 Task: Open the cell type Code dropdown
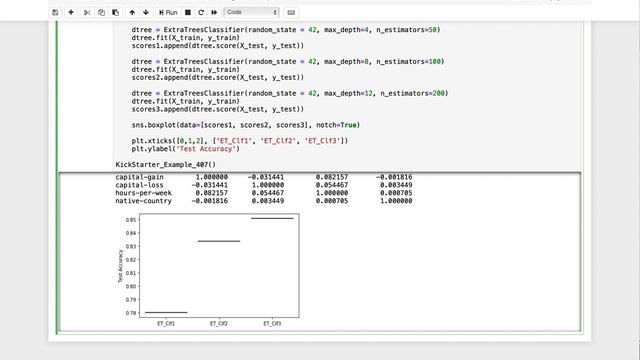pos(251,12)
